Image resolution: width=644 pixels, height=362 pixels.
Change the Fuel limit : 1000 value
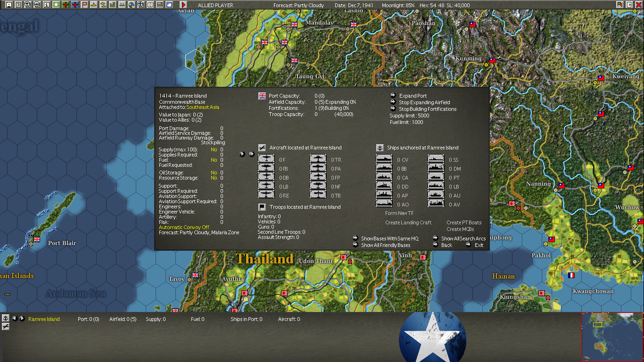[x=406, y=122]
